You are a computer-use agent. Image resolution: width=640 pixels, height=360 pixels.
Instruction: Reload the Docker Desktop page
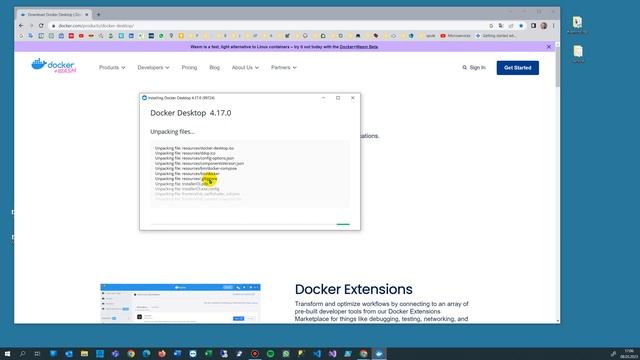click(41, 25)
